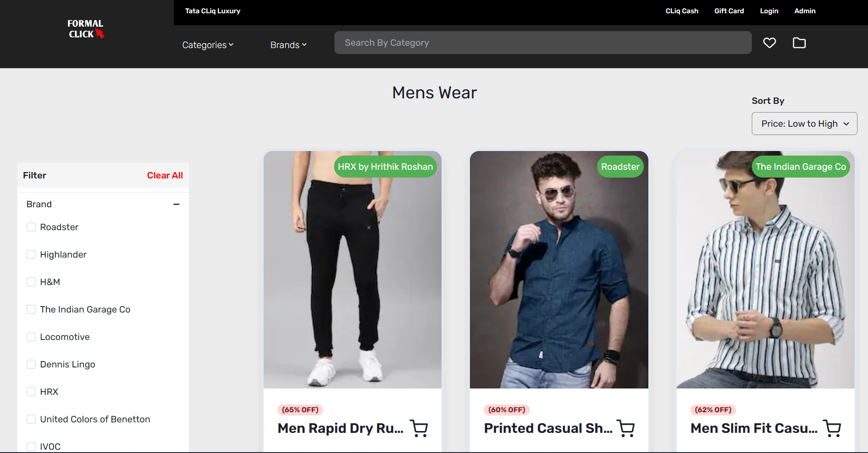Add Men Rapid Dry product to cart
The height and width of the screenshot is (453, 868).
point(419,428)
